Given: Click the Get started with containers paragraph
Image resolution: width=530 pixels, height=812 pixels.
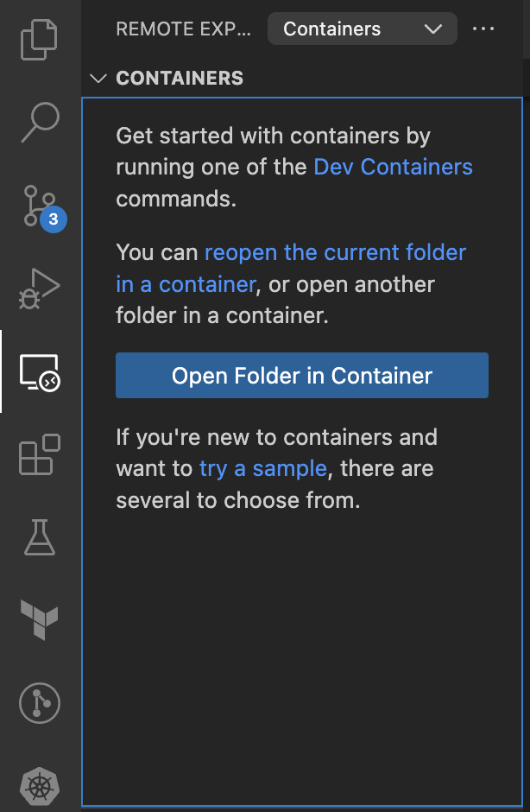Looking at the screenshot, I should (x=294, y=167).
